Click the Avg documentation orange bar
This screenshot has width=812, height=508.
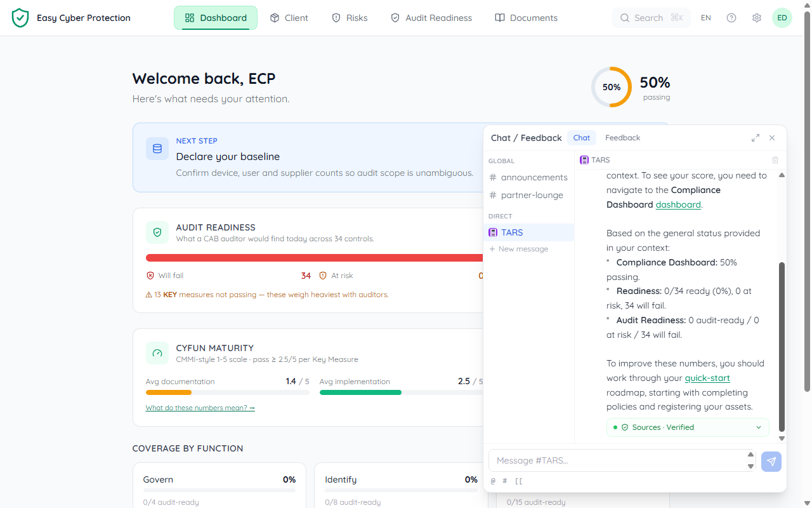169,392
